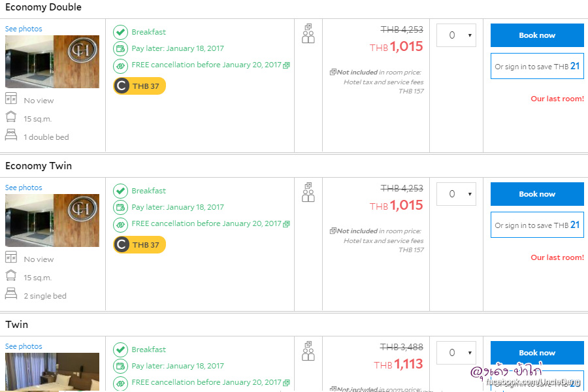Click Economy Twin occupancy guests icon
588x392 pixels.
point(308,193)
